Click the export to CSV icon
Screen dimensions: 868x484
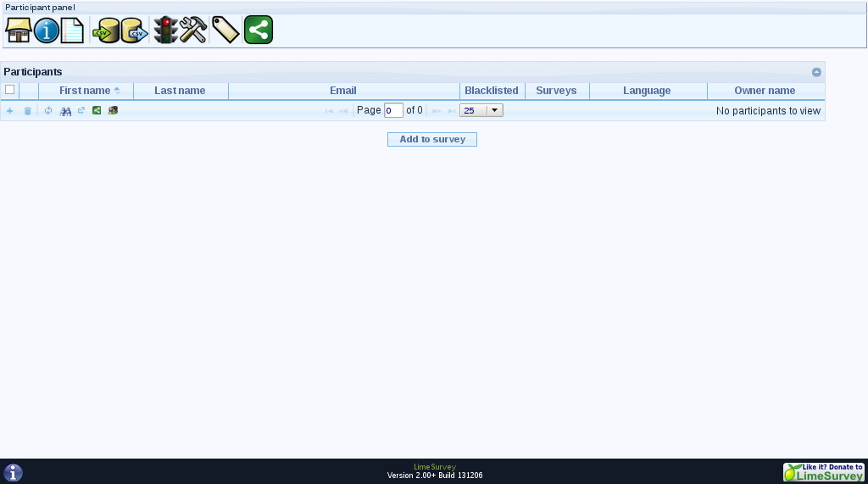(135, 30)
